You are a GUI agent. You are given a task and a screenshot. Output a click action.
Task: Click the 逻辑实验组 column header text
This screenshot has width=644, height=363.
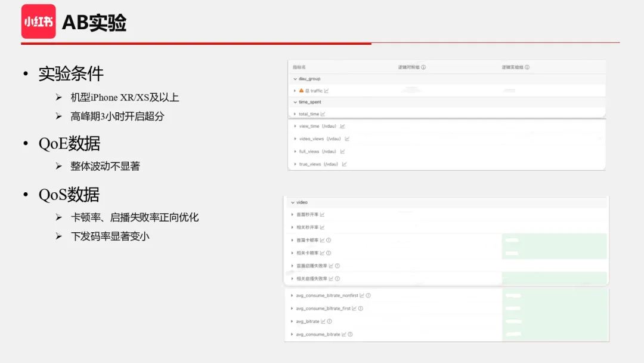coord(512,67)
